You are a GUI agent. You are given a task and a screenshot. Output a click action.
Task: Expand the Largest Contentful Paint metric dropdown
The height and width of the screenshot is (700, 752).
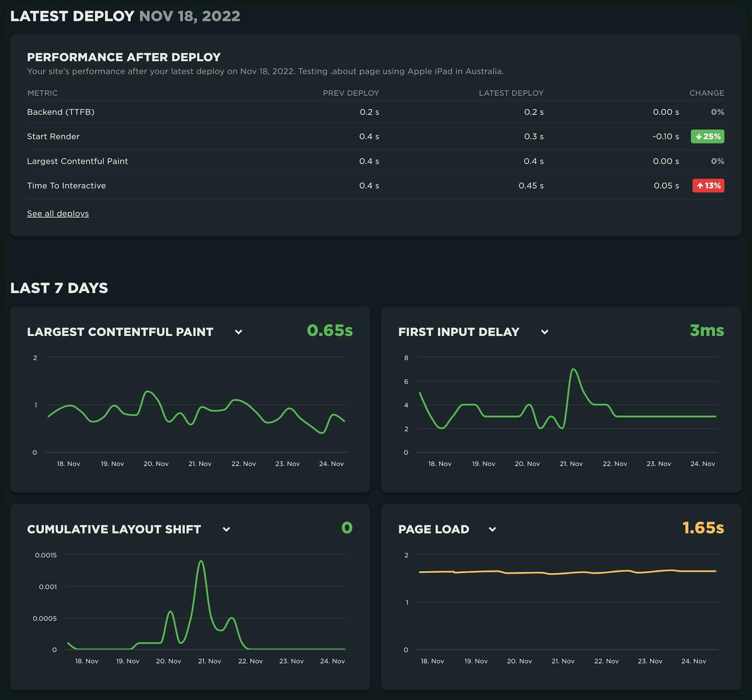point(238,332)
